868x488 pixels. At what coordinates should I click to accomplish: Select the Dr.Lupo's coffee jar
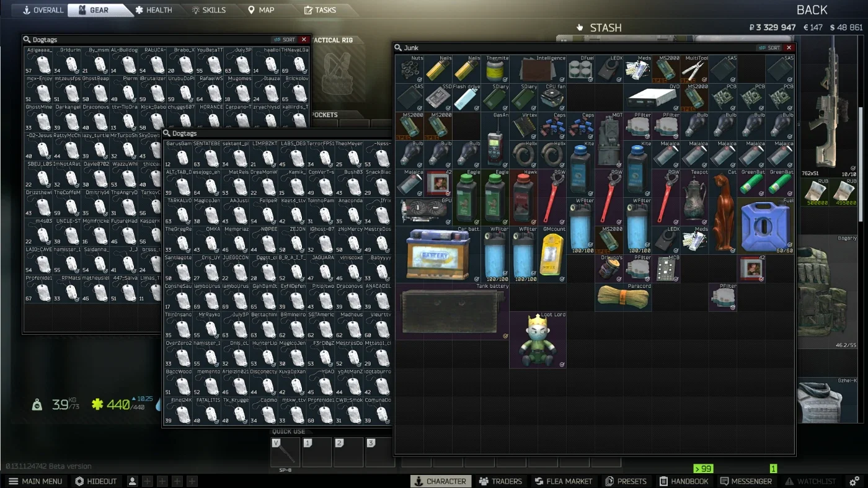click(x=609, y=268)
